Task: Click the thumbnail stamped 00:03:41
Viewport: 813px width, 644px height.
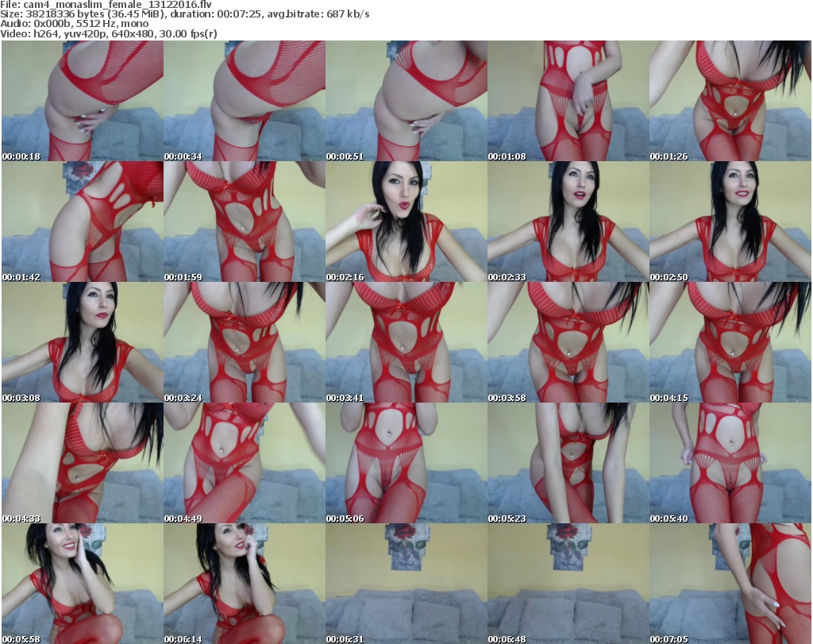Action: [406, 342]
